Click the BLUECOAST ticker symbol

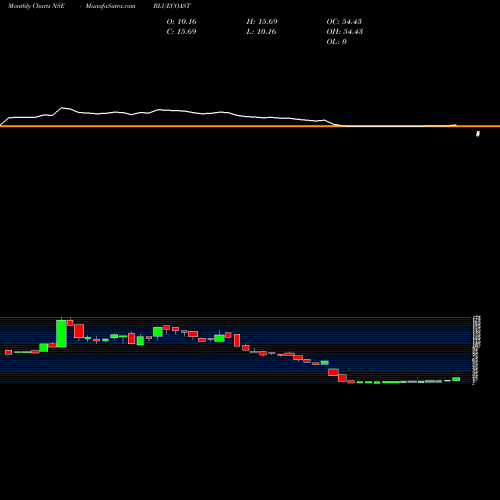point(172,6)
